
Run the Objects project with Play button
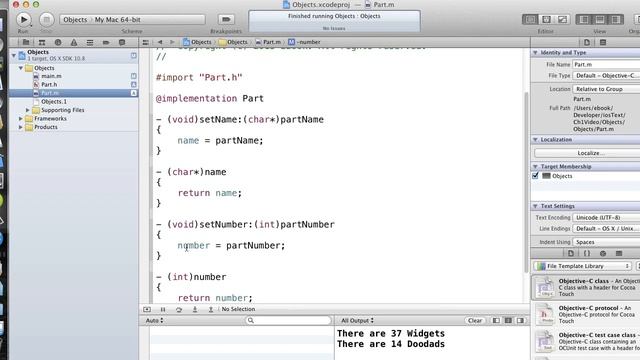click(24, 19)
